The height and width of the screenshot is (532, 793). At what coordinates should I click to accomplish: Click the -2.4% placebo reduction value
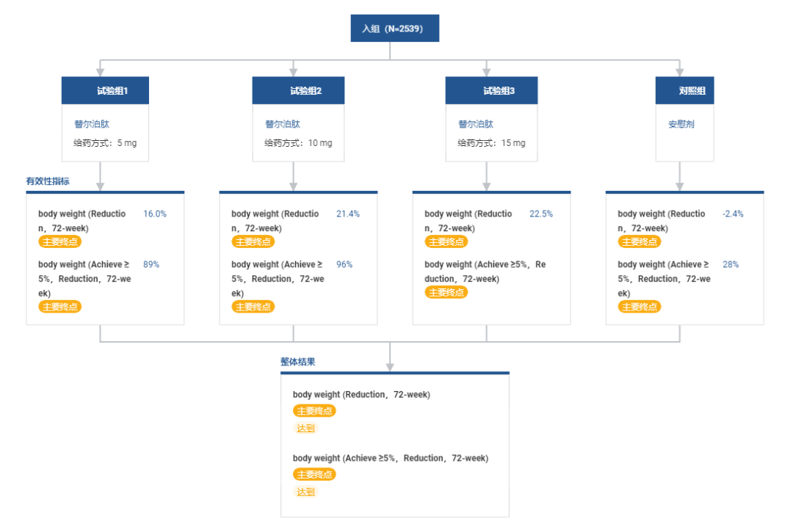point(733,214)
